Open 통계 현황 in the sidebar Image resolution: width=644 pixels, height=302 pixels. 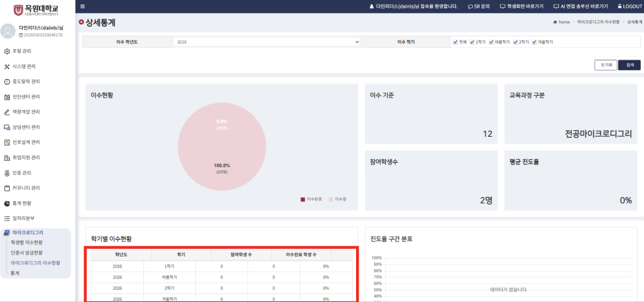click(22, 203)
